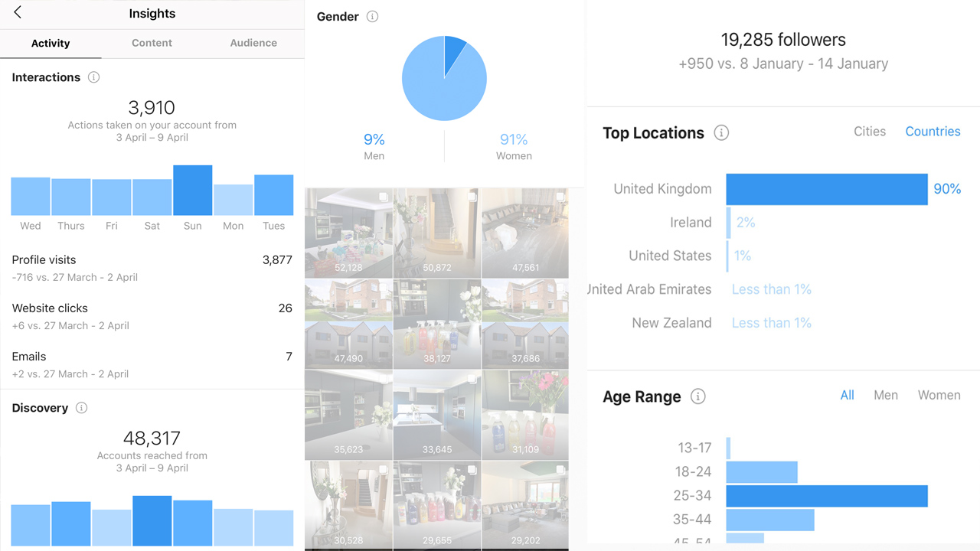Viewport: 980px width, 551px height.
Task: Tap the back arrow in Insights header
Action: pyautogui.click(x=18, y=13)
